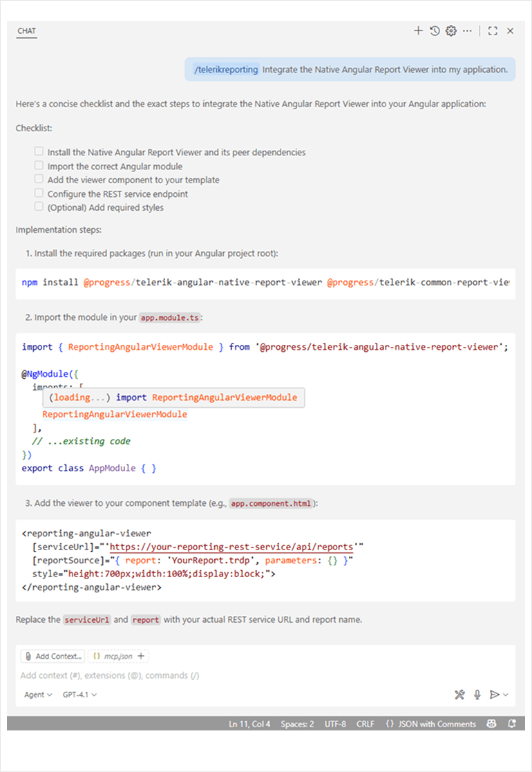Click the Add Context... button

[x=53, y=657]
